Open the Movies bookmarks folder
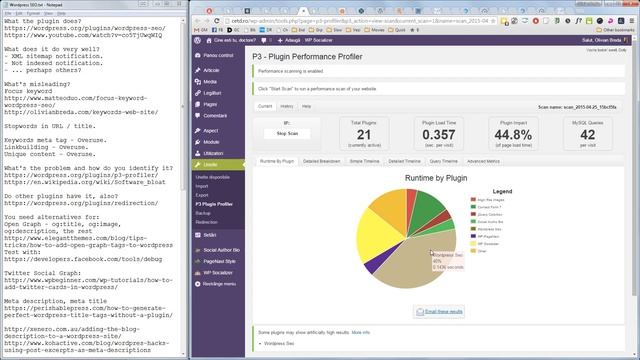The height and width of the screenshot is (360, 640). coord(374,30)
